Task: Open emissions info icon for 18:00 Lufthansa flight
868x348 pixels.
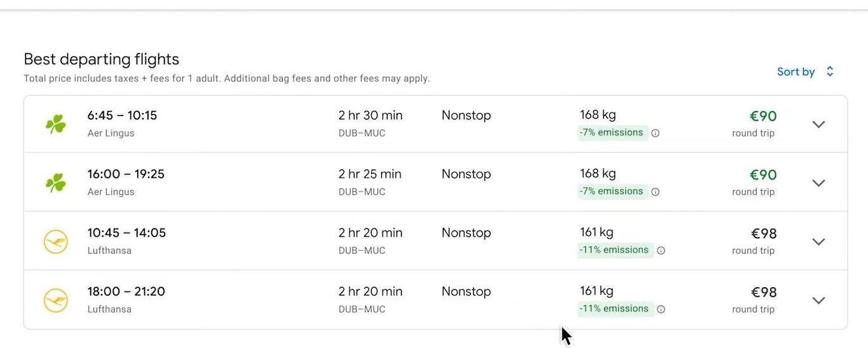Action: (661, 309)
